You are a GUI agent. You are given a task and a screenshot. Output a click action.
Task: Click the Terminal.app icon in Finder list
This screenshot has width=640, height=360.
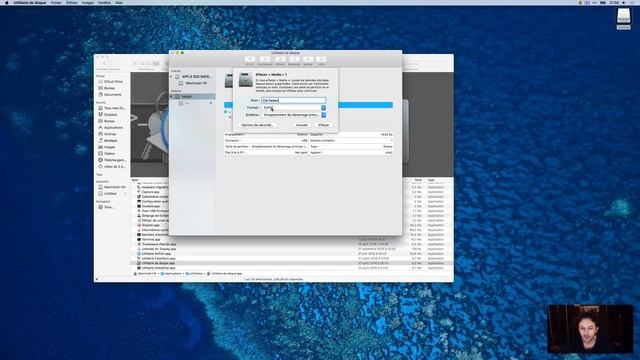[x=139, y=240]
